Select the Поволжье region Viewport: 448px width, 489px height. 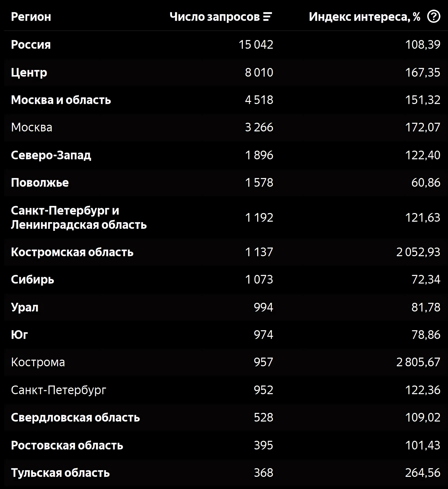[40, 183]
